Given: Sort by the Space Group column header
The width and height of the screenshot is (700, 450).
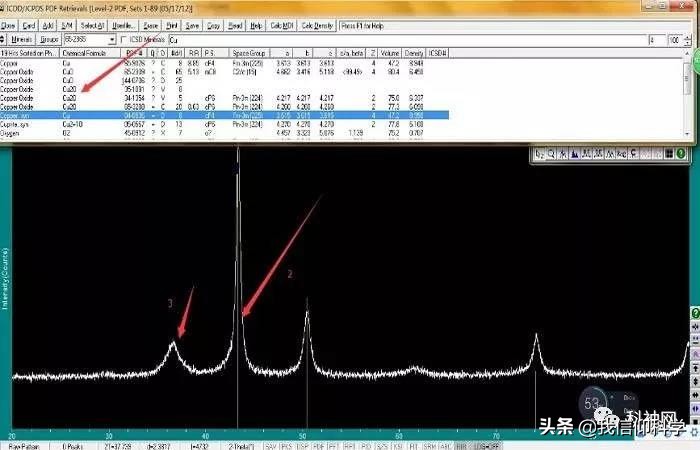Looking at the screenshot, I should click(x=249, y=53).
